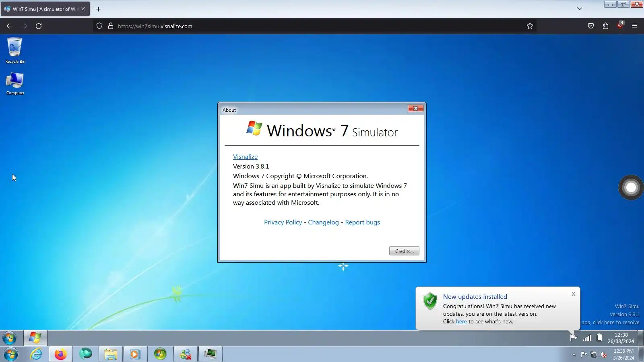Open the Firefox Extensions puzzle icon
This screenshot has width=644, height=362.
(x=605, y=26)
